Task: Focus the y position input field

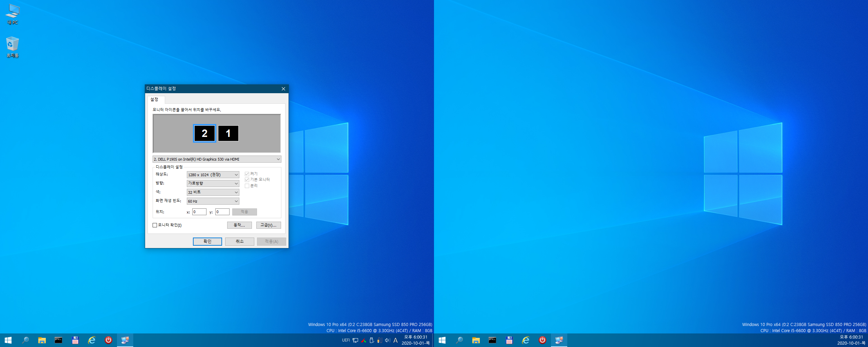Action: pos(222,212)
